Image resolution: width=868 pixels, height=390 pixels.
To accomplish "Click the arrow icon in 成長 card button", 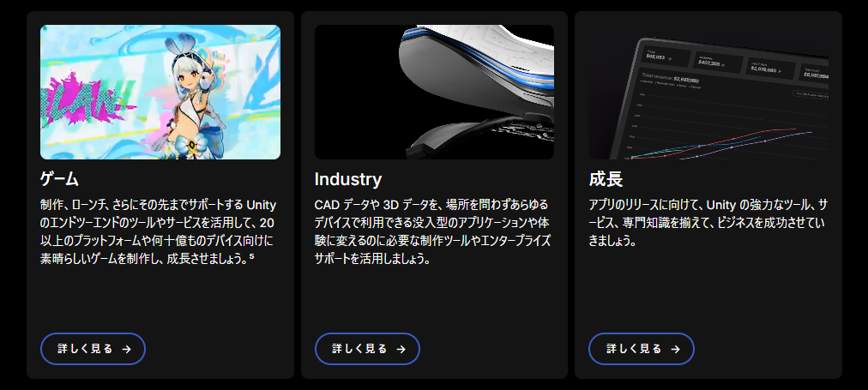I will pyautogui.click(x=675, y=349).
